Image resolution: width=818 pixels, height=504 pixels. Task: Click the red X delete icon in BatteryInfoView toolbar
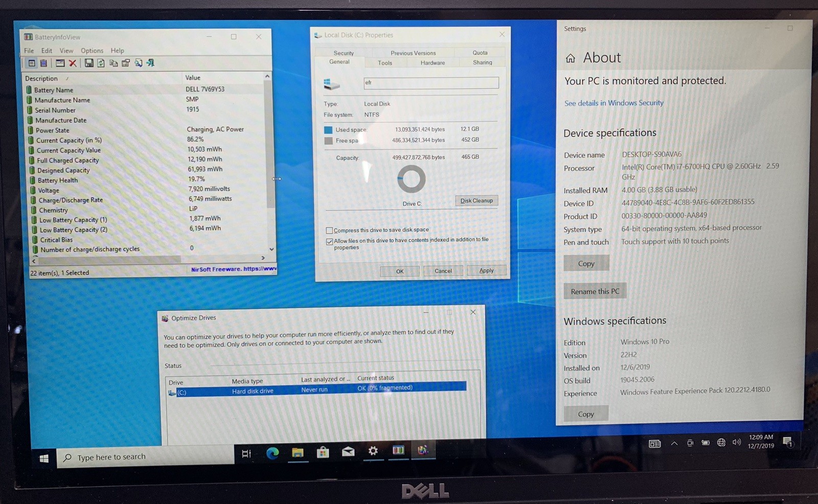pyautogui.click(x=73, y=63)
